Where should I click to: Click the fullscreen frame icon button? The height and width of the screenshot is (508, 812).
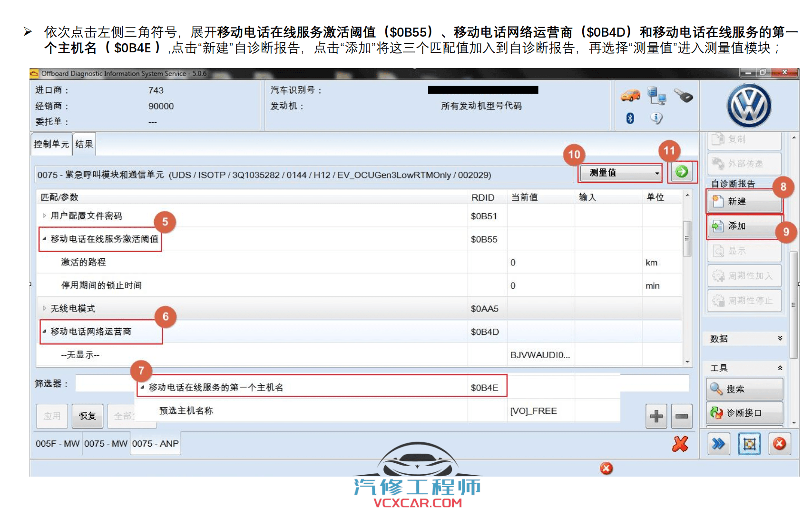pyautogui.click(x=749, y=444)
